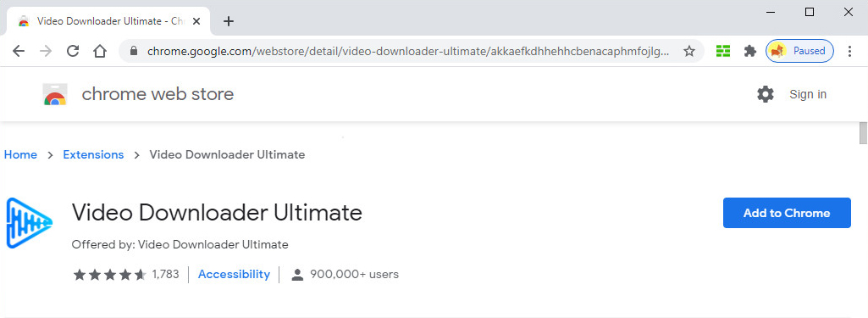Go back using the browser back arrow
This screenshot has width=868, height=318.
tap(19, 52)
